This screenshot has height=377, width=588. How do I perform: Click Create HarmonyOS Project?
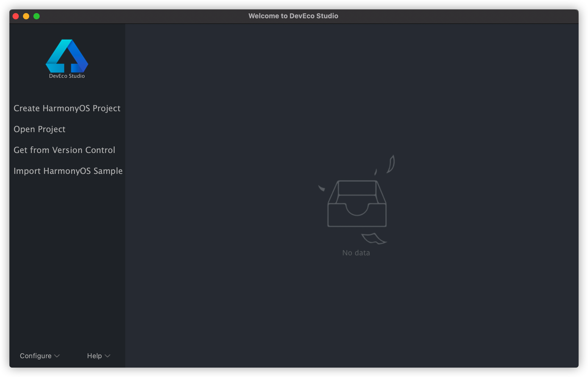click(67, 108)
